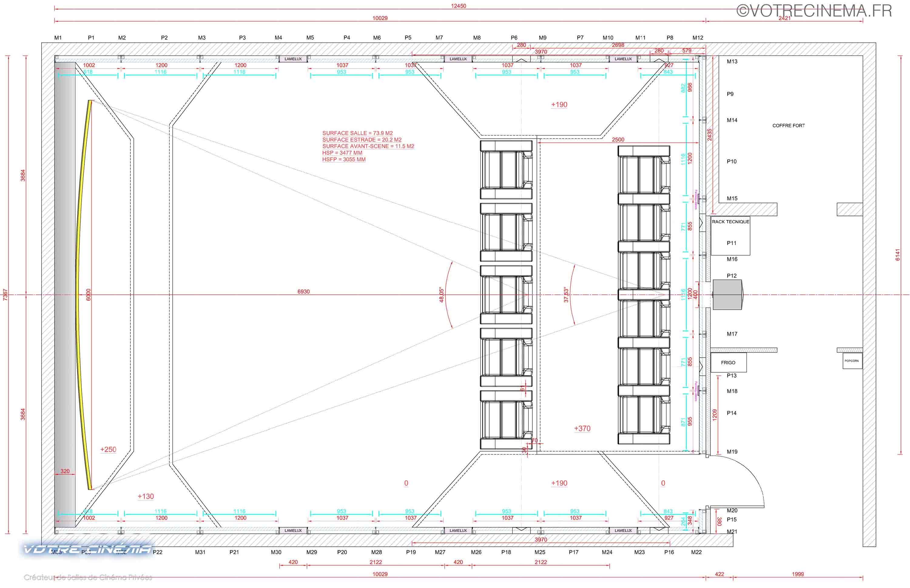Select the bottom LAMELUX vent near M30
This screenshot has width=910, height=588.
pos(293,530)
